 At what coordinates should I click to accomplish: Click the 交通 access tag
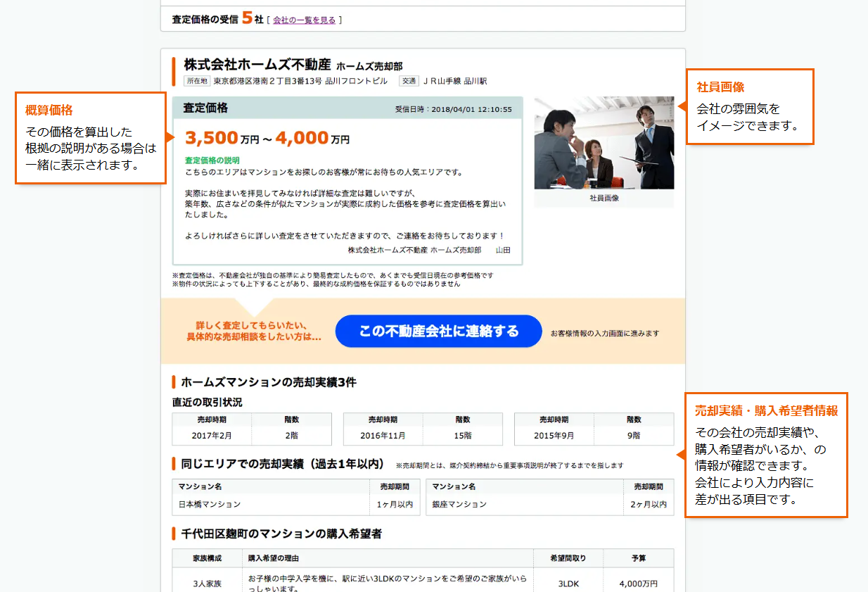[x=409, y=81]
